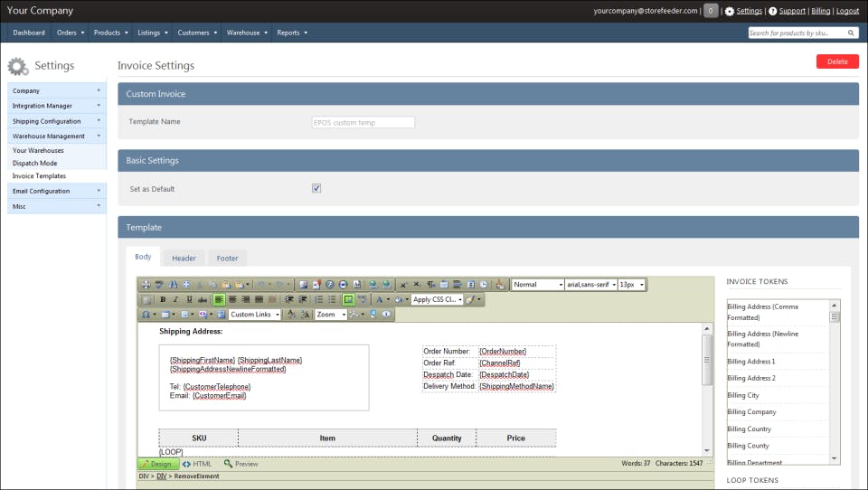Open the Normal paragraph style dropdown
868x490 pixels.
[537, 285]
